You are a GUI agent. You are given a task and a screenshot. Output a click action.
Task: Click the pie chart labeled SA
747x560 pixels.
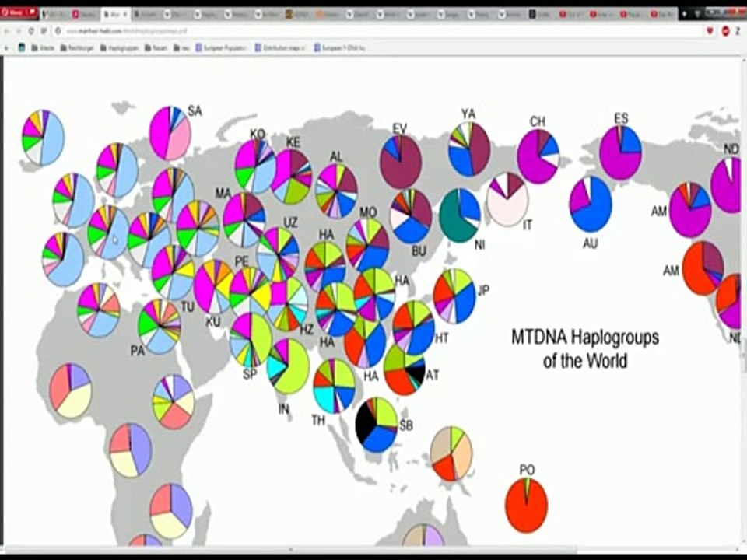click(170, 133)
